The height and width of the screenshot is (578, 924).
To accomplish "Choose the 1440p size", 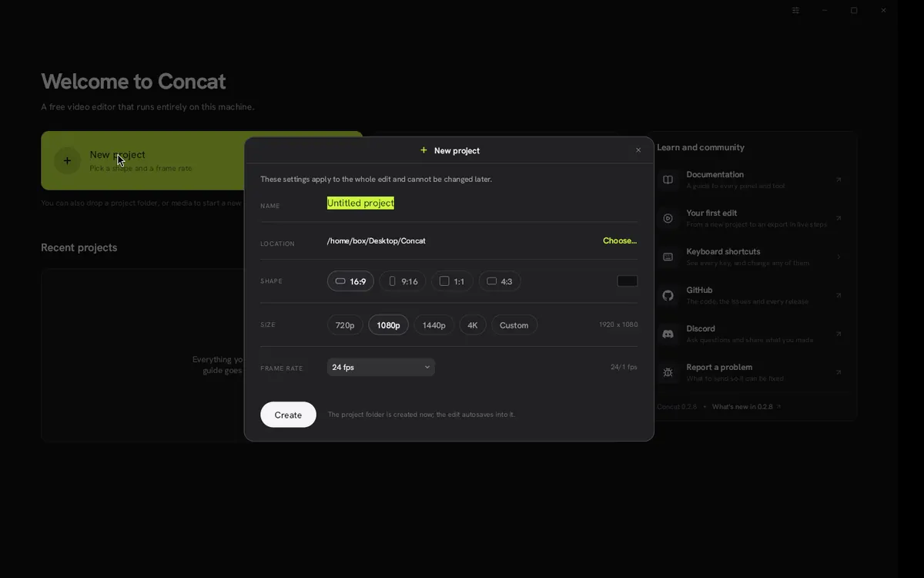I will coord(434,325).
